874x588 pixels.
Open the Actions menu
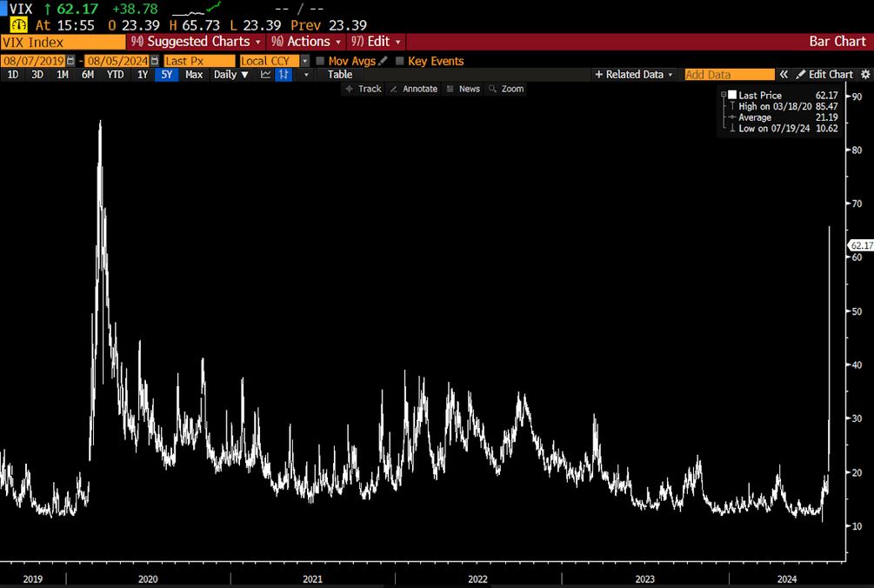[x=305, y=42]
